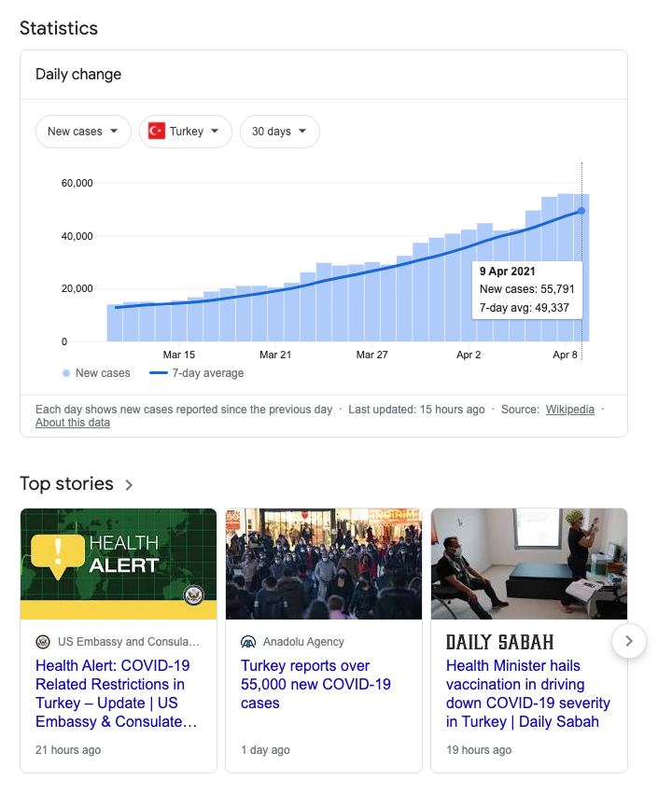Click the Top stories heading
The height and width of the screenshot is (808, 672).
[x=66, y=483]
